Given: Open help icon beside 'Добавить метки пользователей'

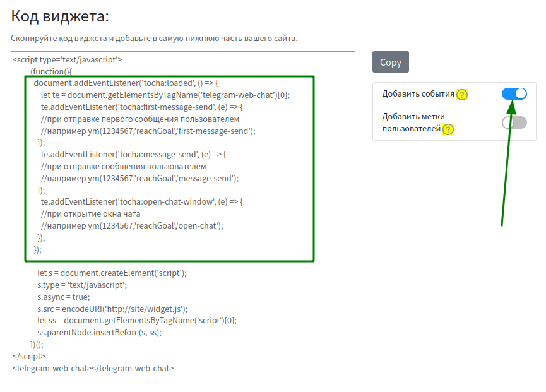Looking at the screenshot, I should point(448,129).
